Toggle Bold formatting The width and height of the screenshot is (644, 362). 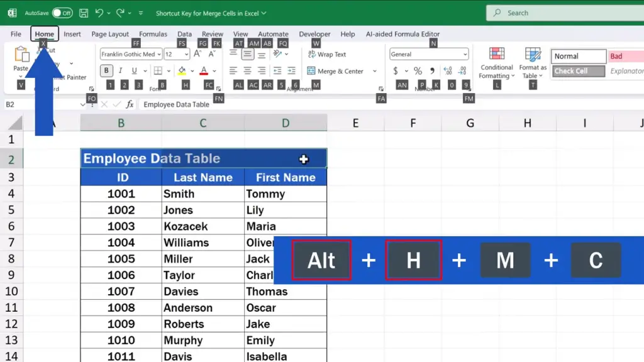(x=106, y=71)
